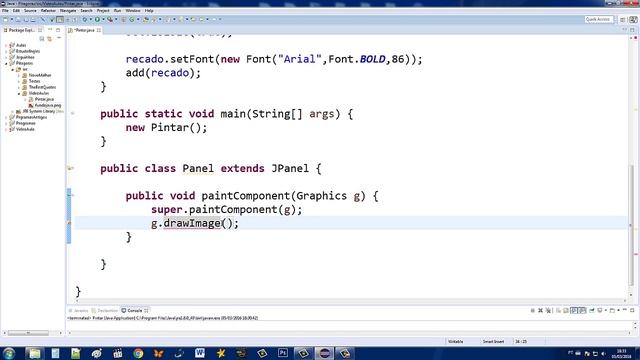This screenshot has height=360, width=640.
Task: Click the green Run button in toolbar
Action: 97,20
